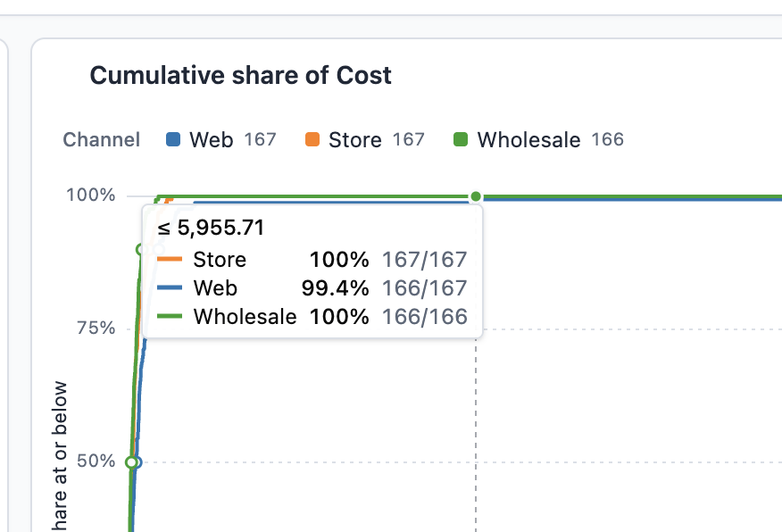Viewport: 782px width, 532px height.
Task: Click the "99.4%" value in the tooltip
Action: click(x=335, y=287)
